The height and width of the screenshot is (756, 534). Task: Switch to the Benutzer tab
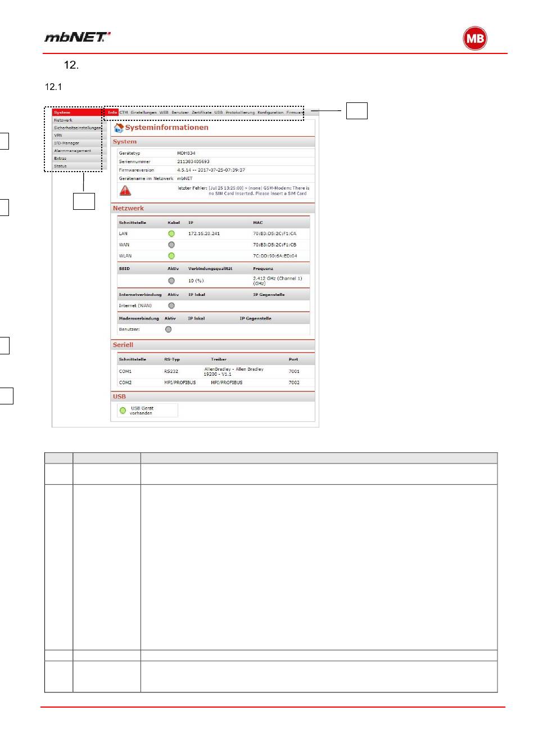pos(180,112)
